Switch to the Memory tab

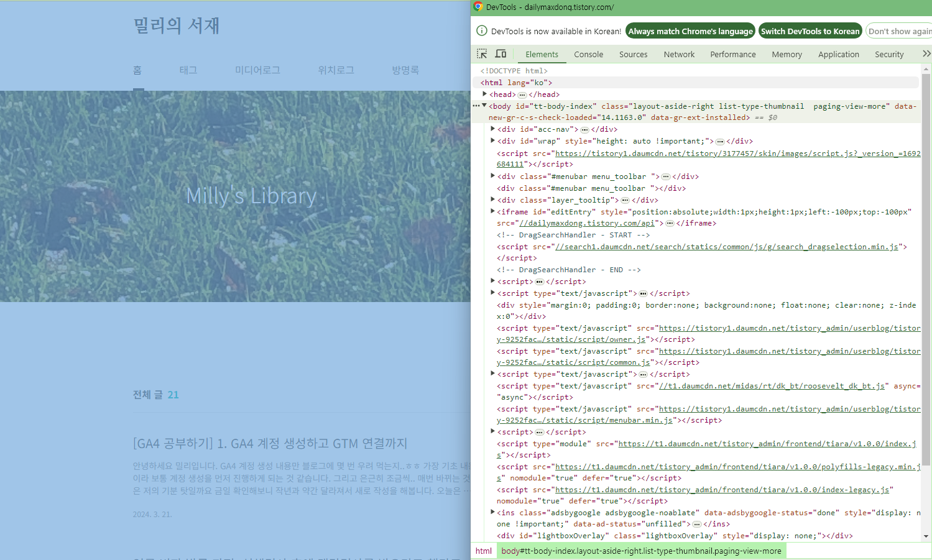pos(787,54)
